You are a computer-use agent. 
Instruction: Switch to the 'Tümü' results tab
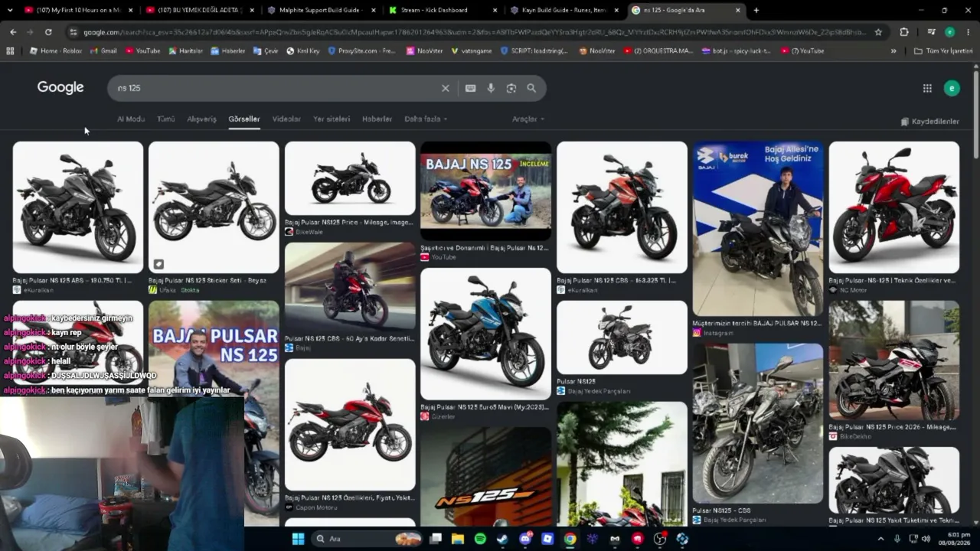166,119
